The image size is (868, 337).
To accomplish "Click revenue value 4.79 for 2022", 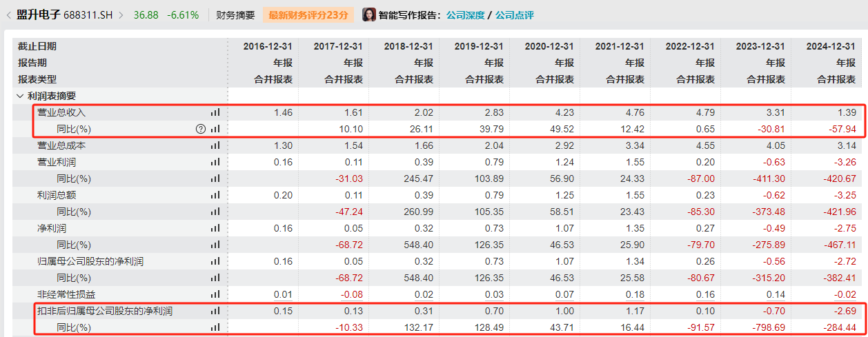I will pyautogui.click(x=705, y=112).
